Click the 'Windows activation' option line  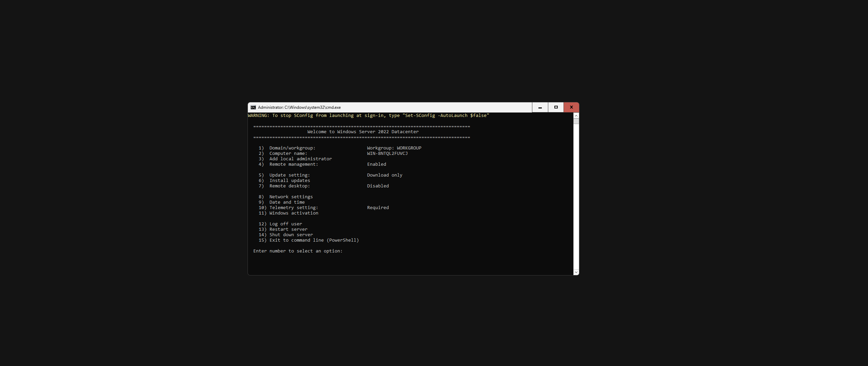[294, 213]
